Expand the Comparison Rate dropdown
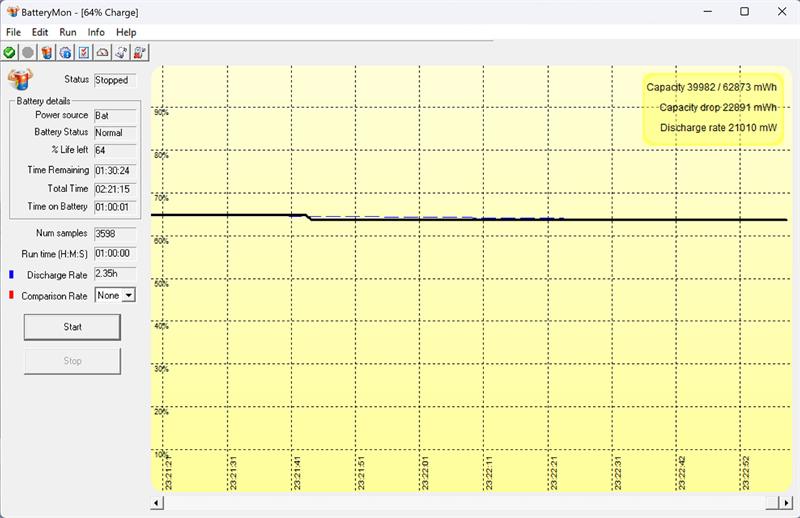800x518 pixels. point(129,295)
